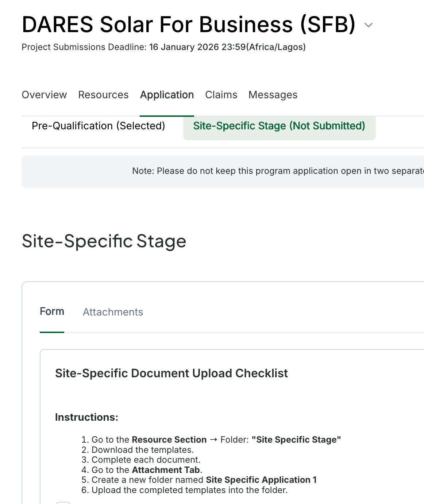Switch to the Resources tab
424x504 pixels.
click(103, 95)
